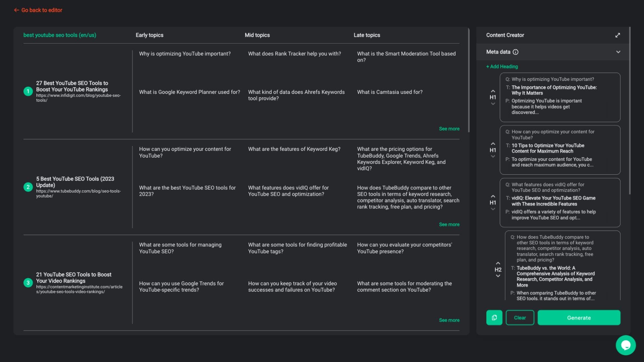Move the vidIQ H1 heading up
The height and width of the screenshot is (362, 644).
(493, 196)
